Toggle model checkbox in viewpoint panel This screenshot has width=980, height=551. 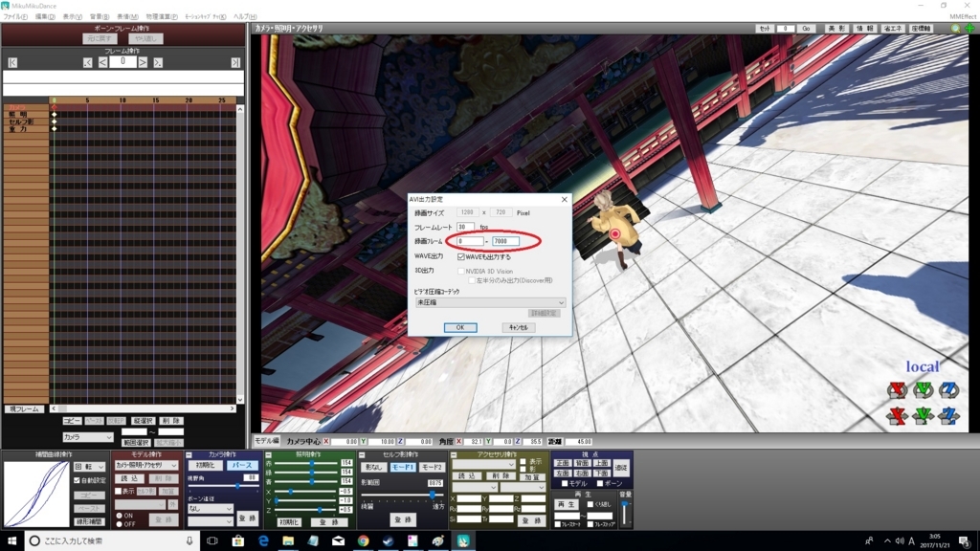(x=565, y=483)
